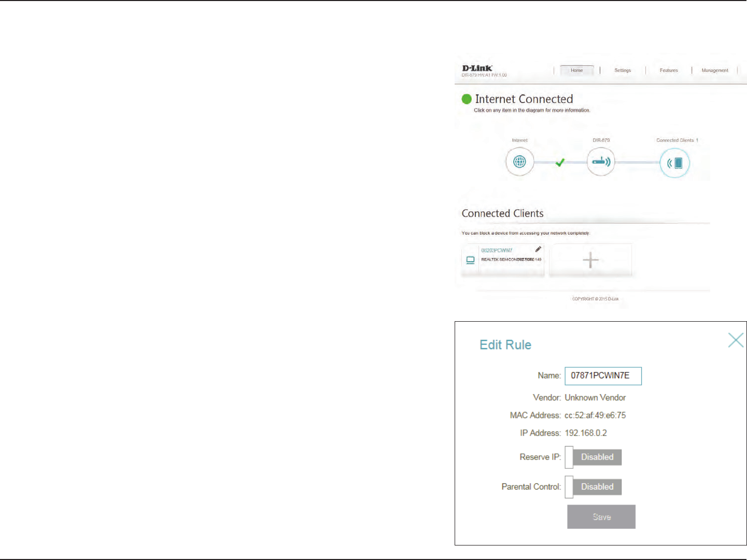The width and height of the screenshot is (747, 560).
Task: Open the Home tab
Action: [577, 70]
